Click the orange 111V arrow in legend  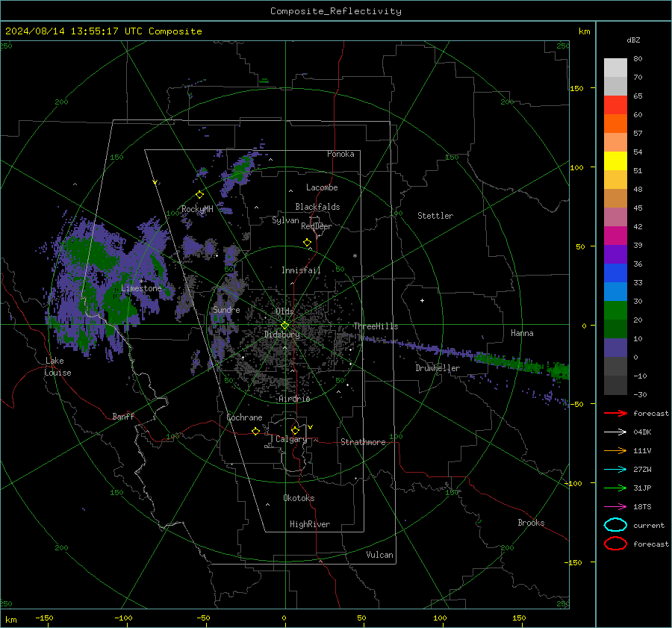(x=615, y=450)
